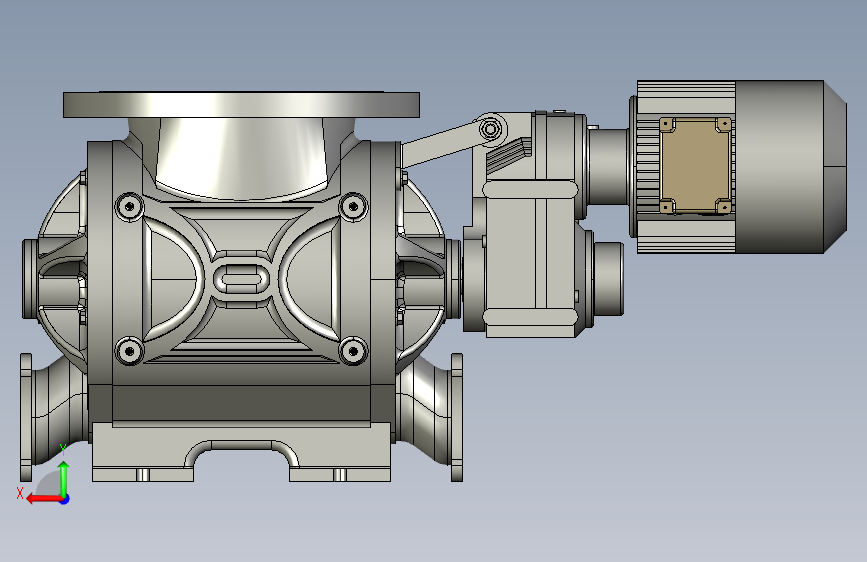Select the conical inlet throat under flange
This screenshot has height=562, width=867.
[x=241, y=158]
